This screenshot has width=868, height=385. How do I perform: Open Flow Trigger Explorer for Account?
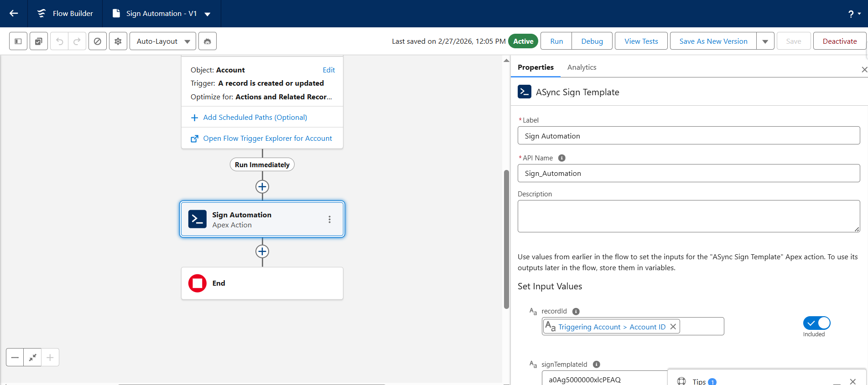(267, 138)
